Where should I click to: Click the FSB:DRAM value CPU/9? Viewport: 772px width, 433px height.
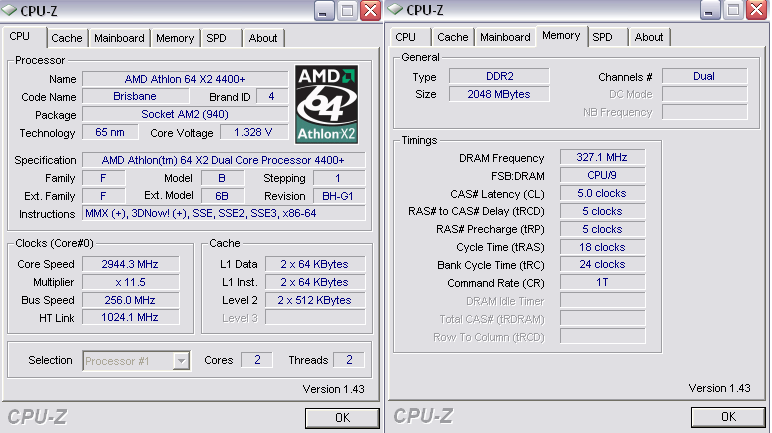(602, 175)
